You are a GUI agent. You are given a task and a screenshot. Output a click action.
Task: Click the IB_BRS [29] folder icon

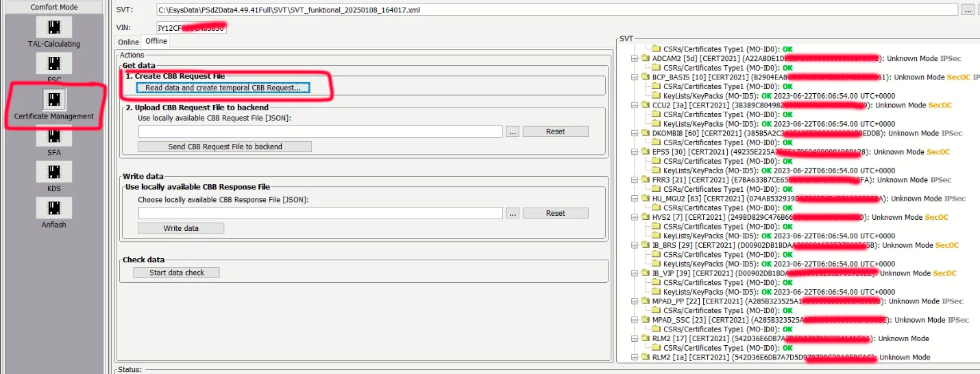point(645,245)
